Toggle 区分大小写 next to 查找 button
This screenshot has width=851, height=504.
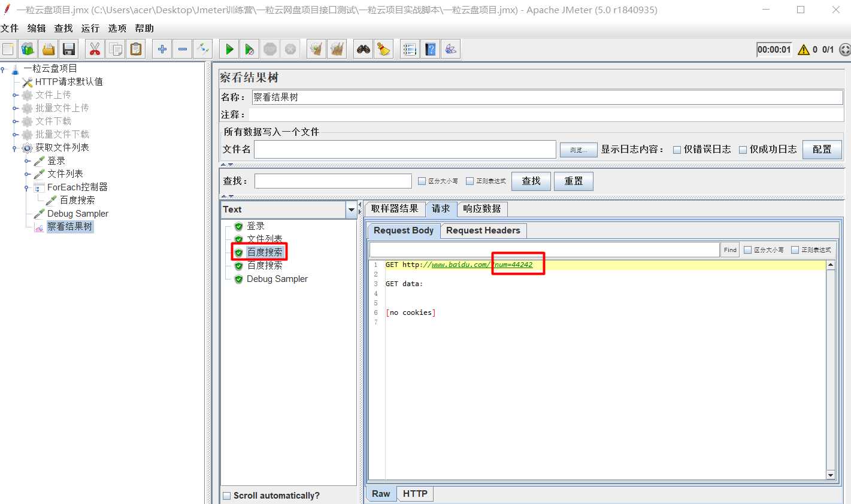422,181
